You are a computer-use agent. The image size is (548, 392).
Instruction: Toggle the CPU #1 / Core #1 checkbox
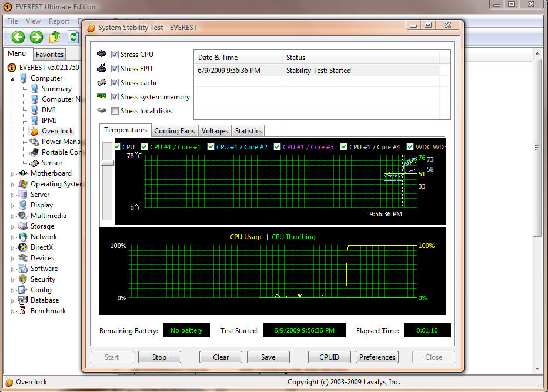(144, 147)
